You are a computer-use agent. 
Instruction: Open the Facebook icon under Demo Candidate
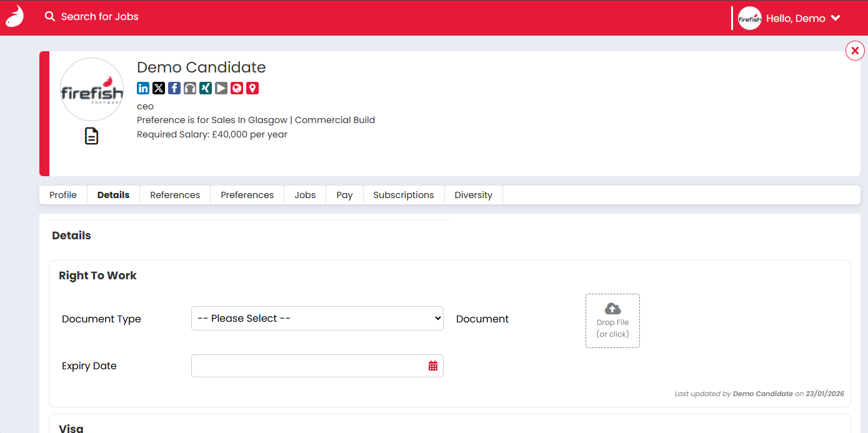click(174, 88)
